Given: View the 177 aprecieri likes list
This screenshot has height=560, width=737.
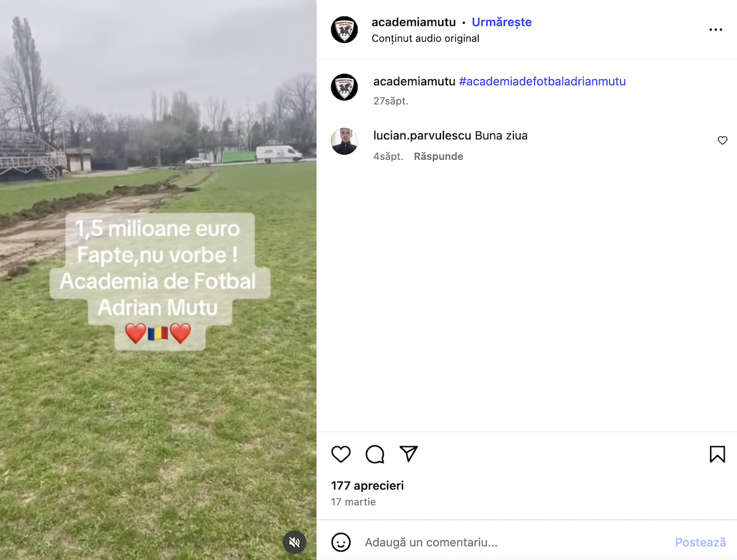Looking at the screenshot, I should point(367,486).
